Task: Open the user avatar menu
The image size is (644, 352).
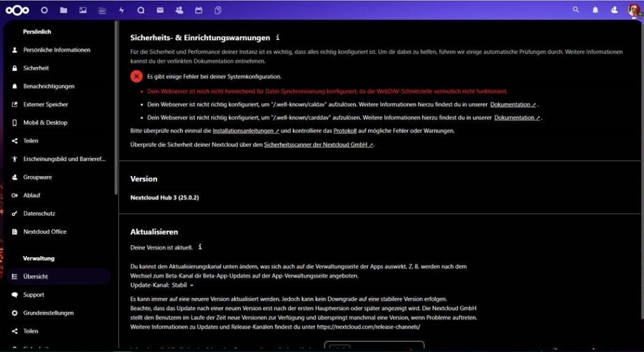Action: pos(634,10)
